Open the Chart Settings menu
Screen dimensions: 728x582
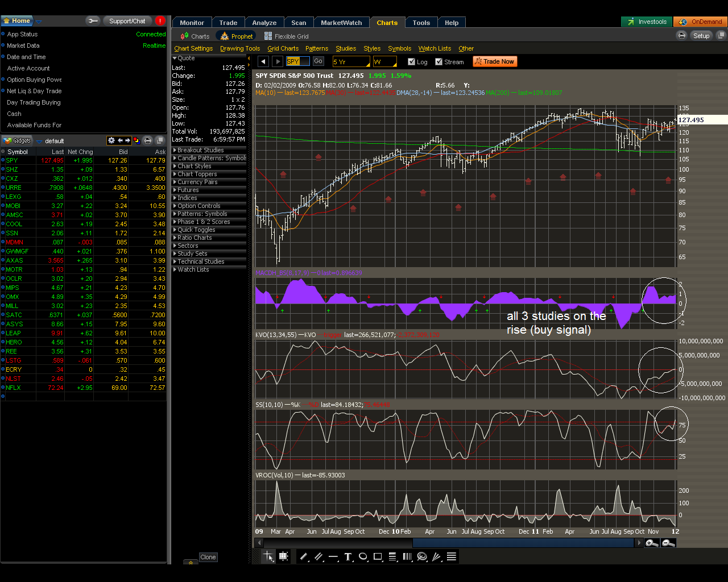pos(193,48)
